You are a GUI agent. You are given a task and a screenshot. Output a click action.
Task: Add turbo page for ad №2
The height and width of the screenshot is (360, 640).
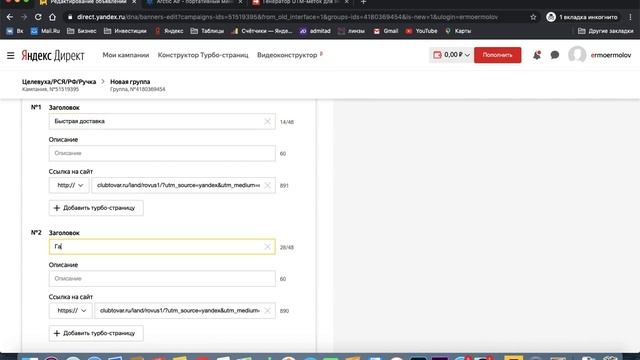click(96, 333)
